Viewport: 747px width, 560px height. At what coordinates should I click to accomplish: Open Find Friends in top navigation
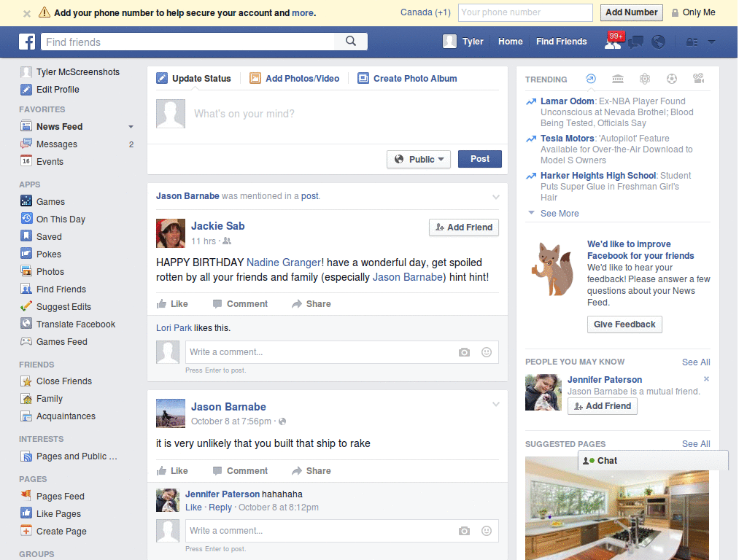(561, 42)
